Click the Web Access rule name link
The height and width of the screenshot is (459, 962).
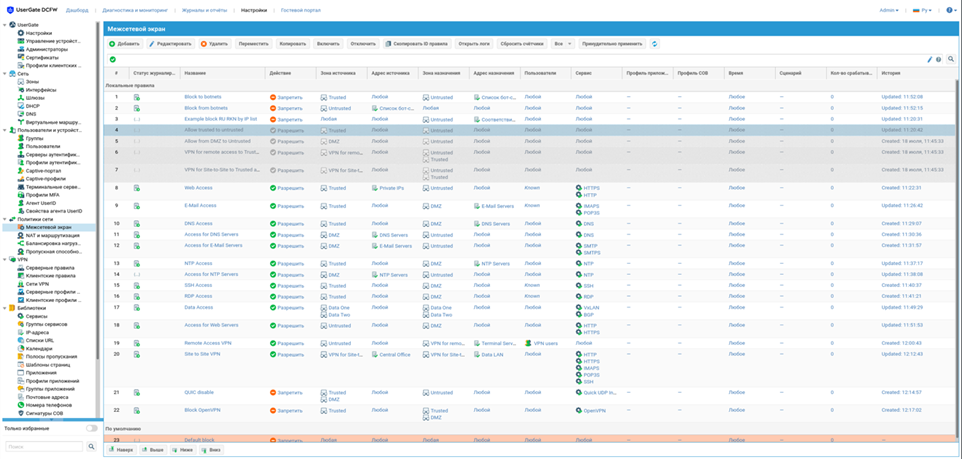point(198,187)
